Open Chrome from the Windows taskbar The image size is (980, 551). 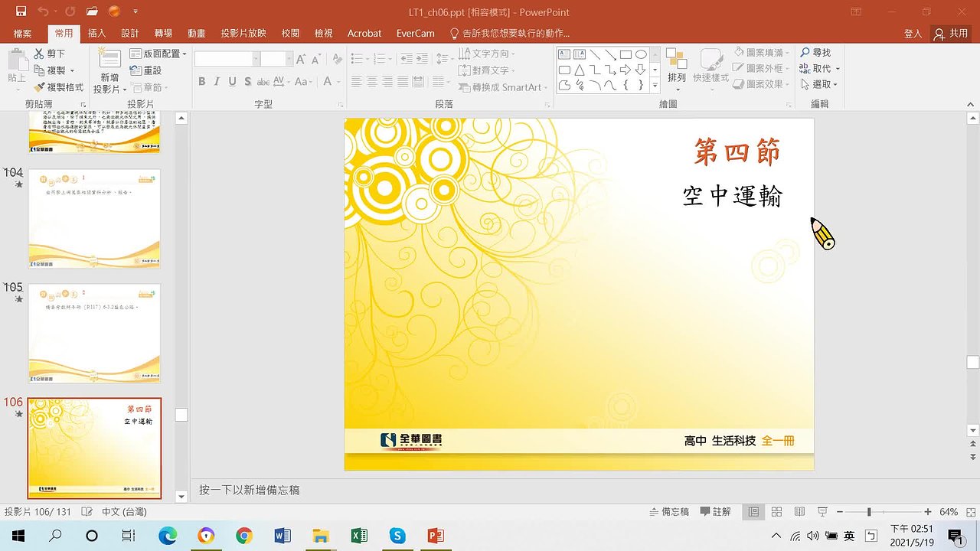click(x=244, y=536)
